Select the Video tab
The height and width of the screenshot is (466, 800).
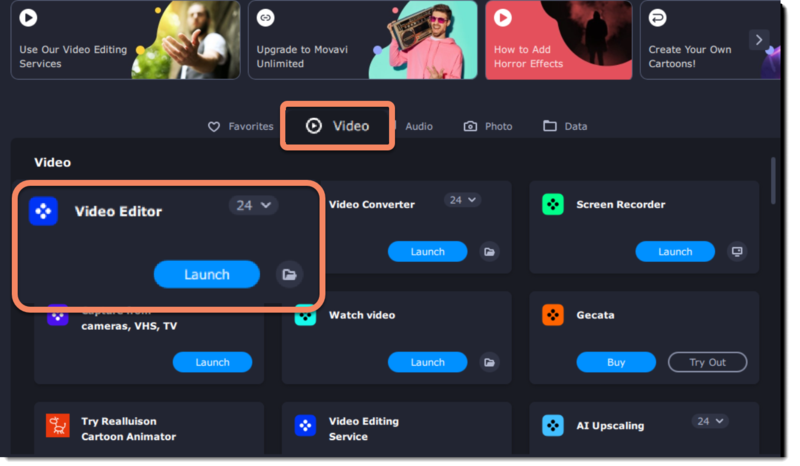click(337, 126)
